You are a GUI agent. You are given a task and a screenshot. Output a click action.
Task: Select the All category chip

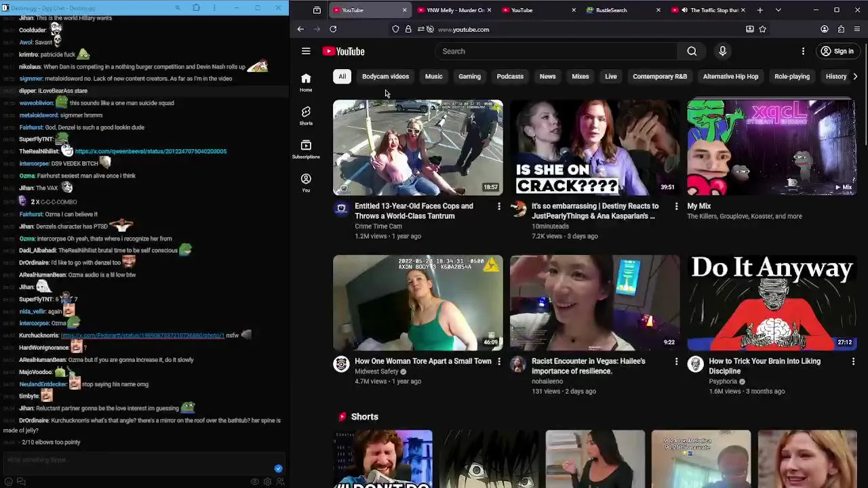point(342,77)
